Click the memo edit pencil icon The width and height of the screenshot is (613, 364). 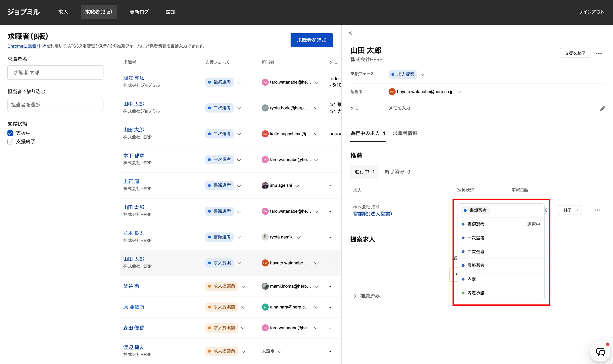(x=602, y=108)
